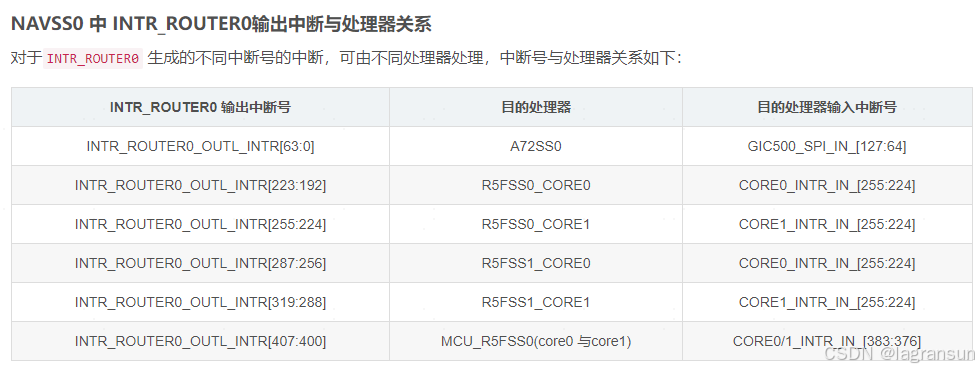Select the R5FSS0_CORE1 processor cell
The width and height of the screenshot is (979, 371).
click(536, 224)
